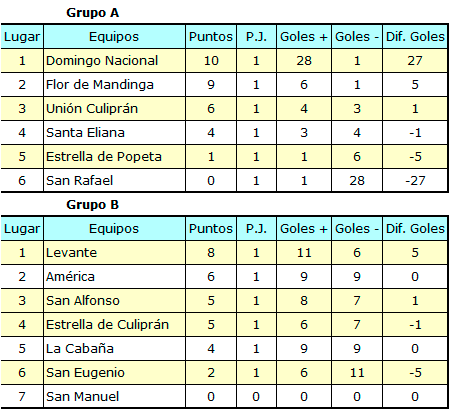449x409 pixels.
Task: Select the América team cell
Action: [114, 277]
